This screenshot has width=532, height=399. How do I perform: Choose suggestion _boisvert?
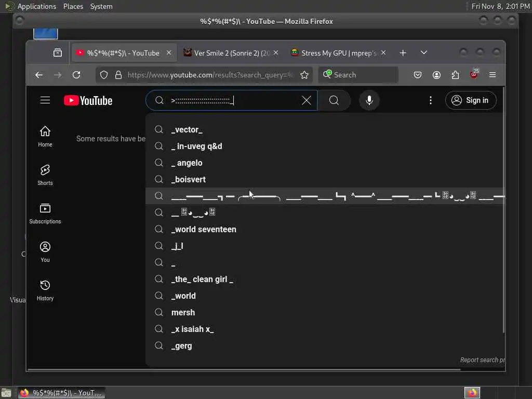325,179
